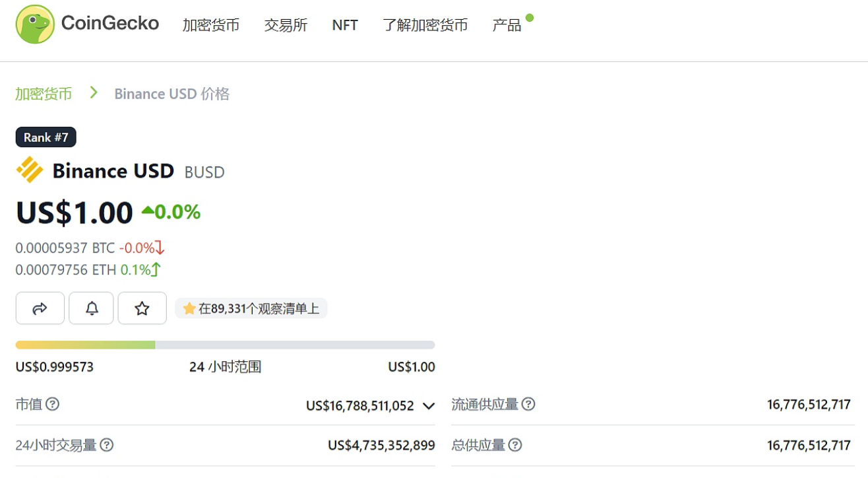The image size is (868, 478).
Task: Click the Rank #7 badge
Action: pos(46,137)
